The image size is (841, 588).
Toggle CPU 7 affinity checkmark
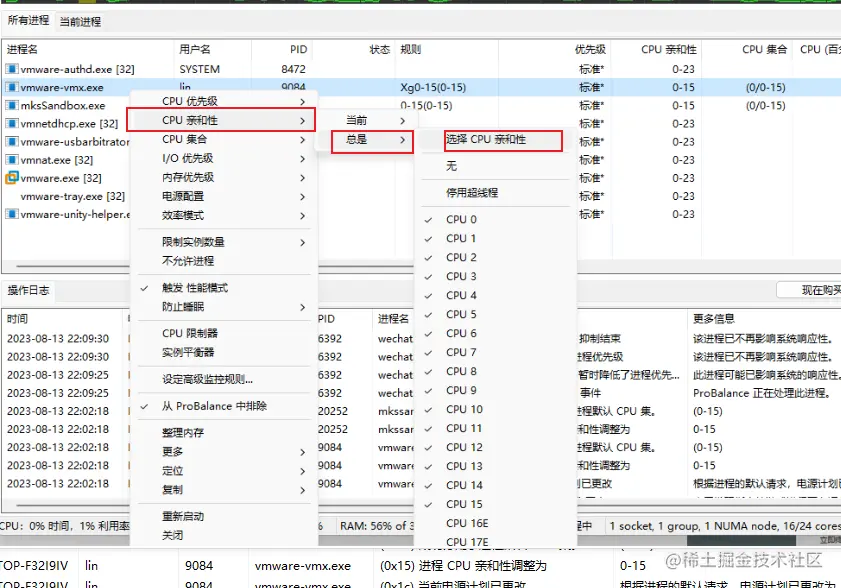(x=428, y=352)
